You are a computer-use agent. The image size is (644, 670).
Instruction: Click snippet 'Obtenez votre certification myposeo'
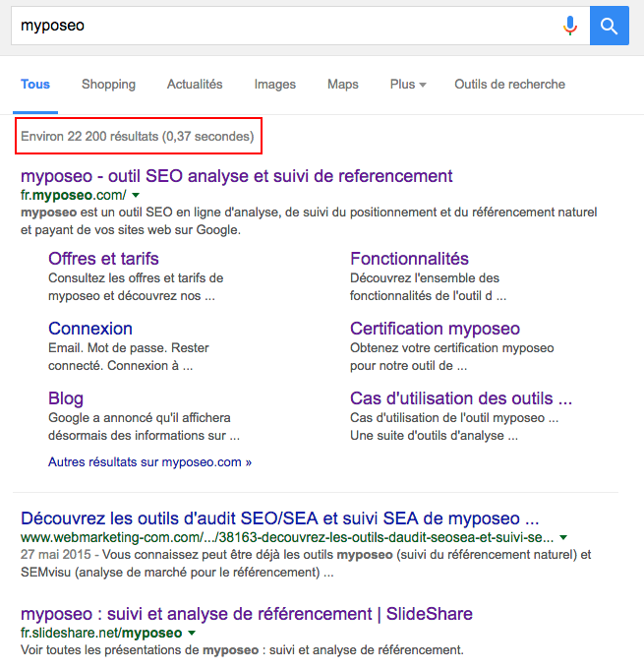[x=452, y=348]
